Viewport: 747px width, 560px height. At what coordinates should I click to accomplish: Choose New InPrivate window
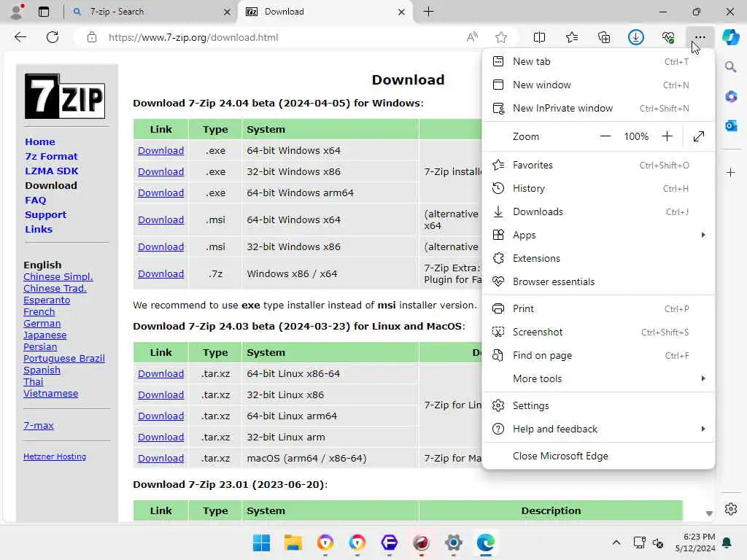pos(598,108)
